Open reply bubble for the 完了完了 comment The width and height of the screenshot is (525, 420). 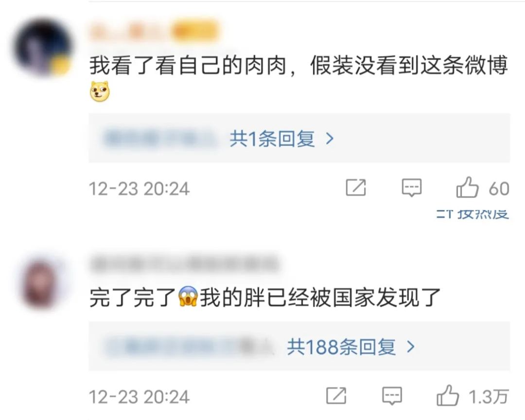[x=392, y=396]
